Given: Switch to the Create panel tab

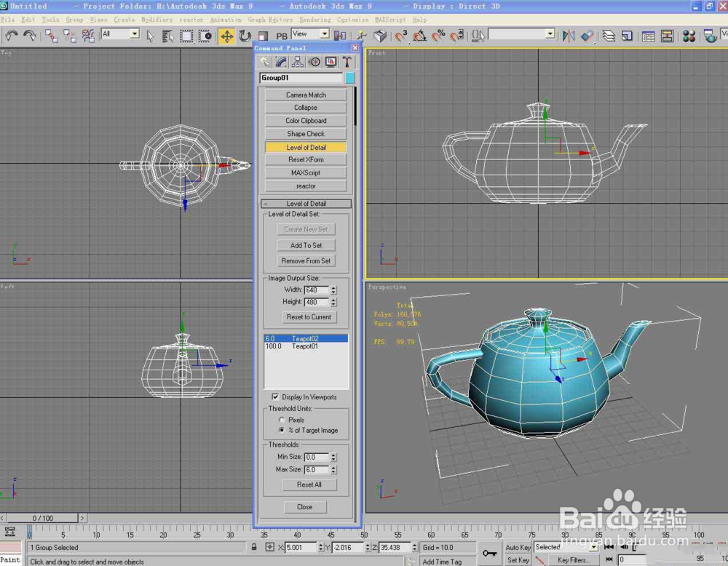Looking at the screenshot, I should tap(265, 62).
